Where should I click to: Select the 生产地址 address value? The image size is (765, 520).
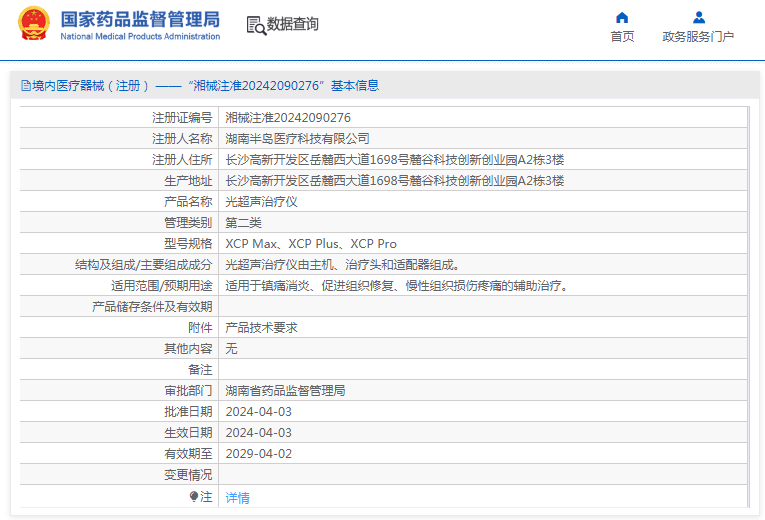pyautogui.click(x=395, y=180)
